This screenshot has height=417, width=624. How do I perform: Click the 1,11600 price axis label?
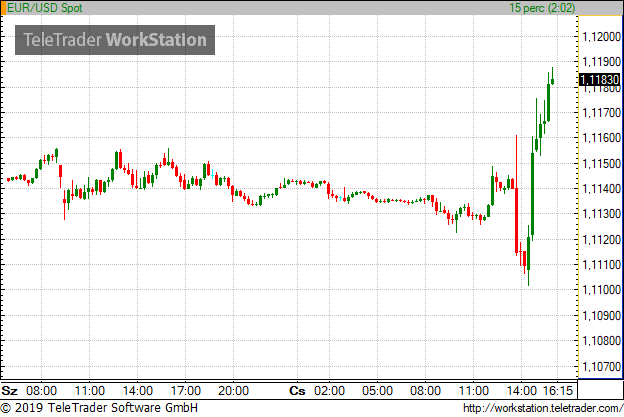pyautogui.click(x=601, y=138)
